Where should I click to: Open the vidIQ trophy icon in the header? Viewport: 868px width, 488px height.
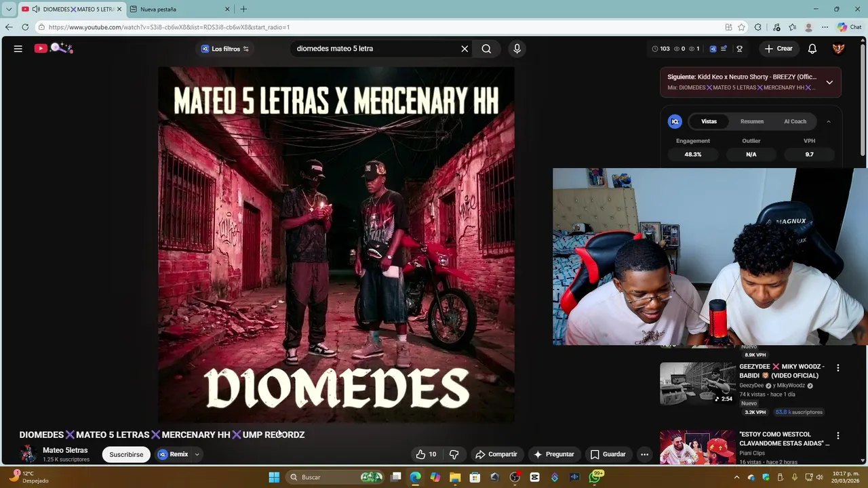click(739, 49)
